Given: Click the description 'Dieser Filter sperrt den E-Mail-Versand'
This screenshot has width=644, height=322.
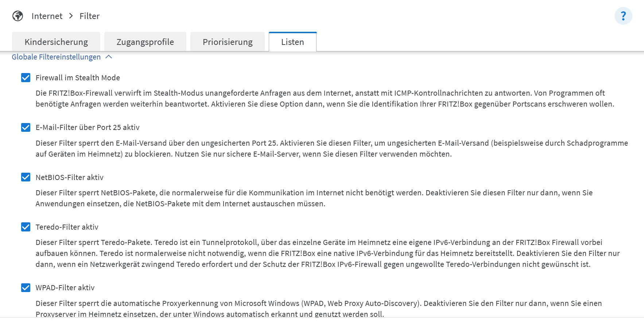Looking at the screenshot, I should 332,149.
